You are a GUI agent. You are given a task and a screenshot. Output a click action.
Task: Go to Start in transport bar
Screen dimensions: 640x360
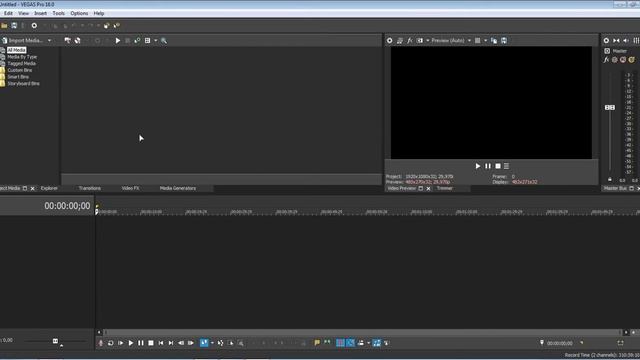tap(161, 343)
